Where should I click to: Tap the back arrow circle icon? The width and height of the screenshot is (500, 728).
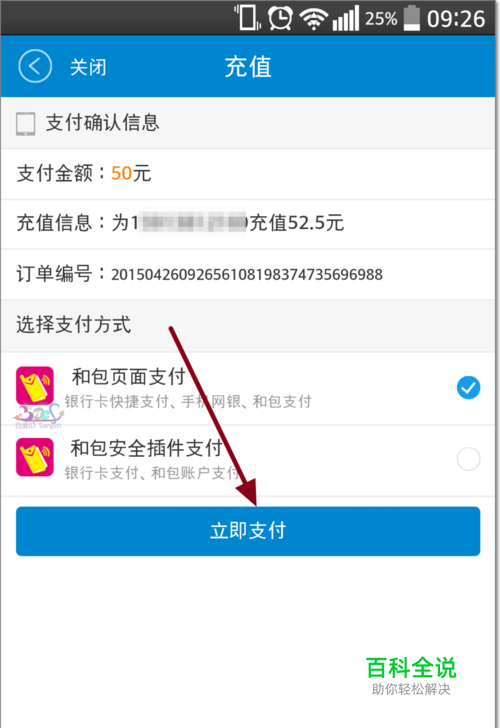click(x=35, y=66)
